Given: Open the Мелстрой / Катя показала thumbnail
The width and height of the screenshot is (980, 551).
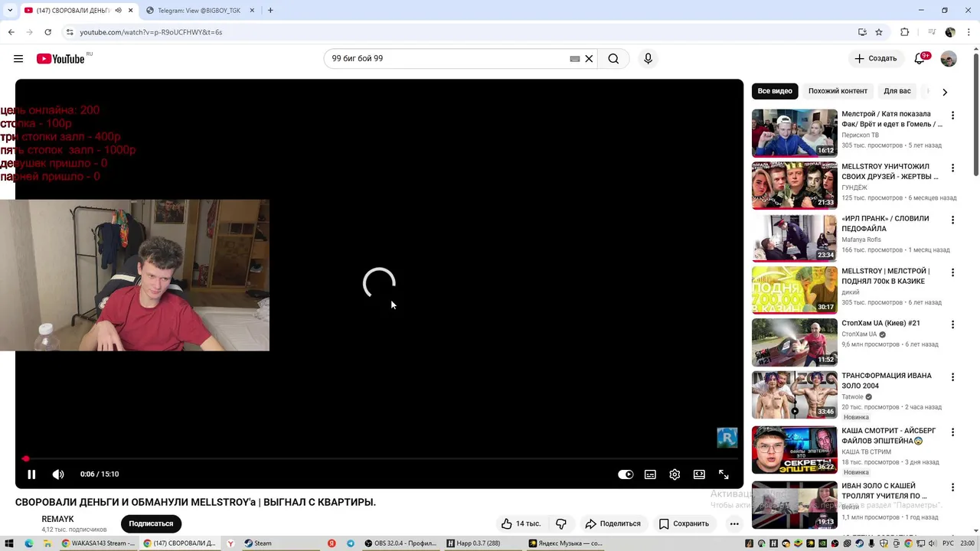Looking at the screenshot, I should point(794,132).
